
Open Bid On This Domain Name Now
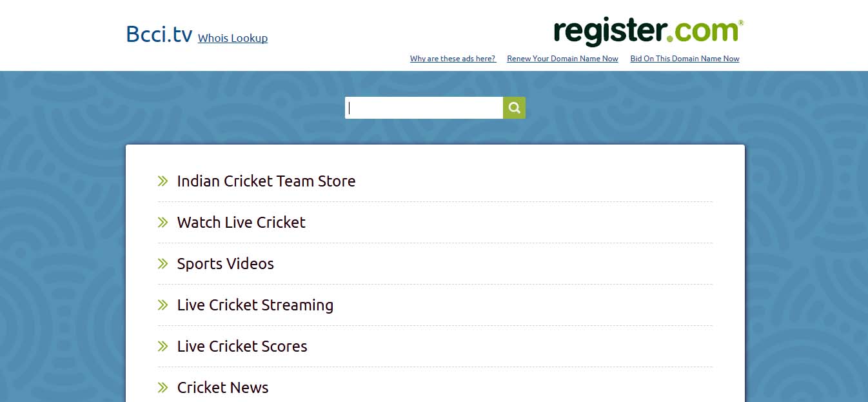point(684,59)
